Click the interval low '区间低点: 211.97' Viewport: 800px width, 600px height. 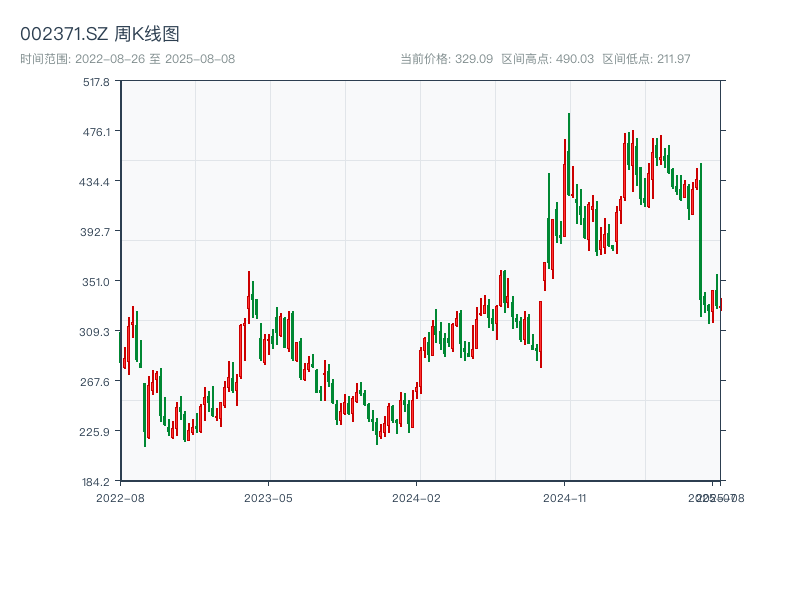[646, 59]
